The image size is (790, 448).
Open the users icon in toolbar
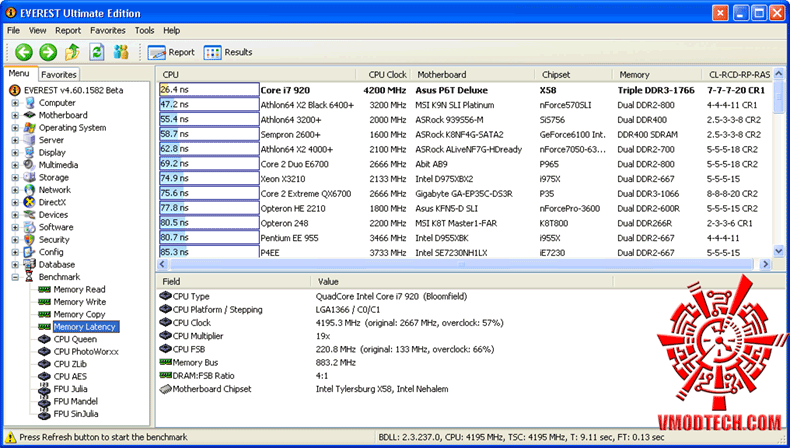tap(121, 52)
